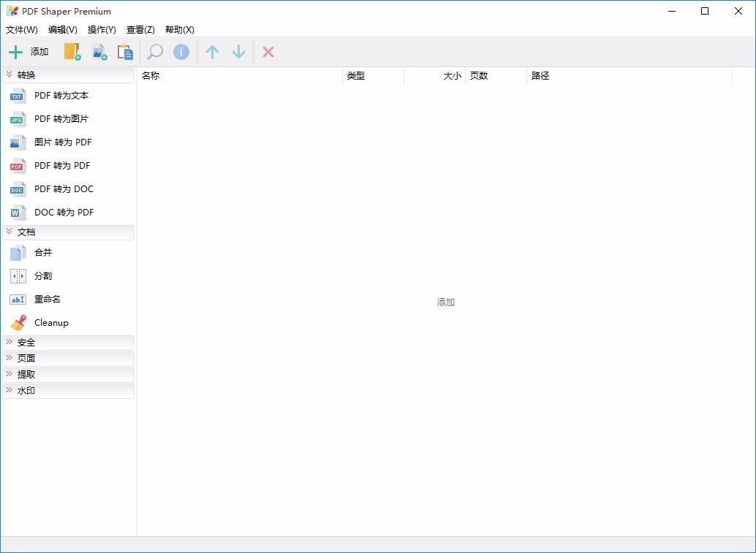Collapse the 文档 section
756x553 pixels.
[x=68, y=232]
